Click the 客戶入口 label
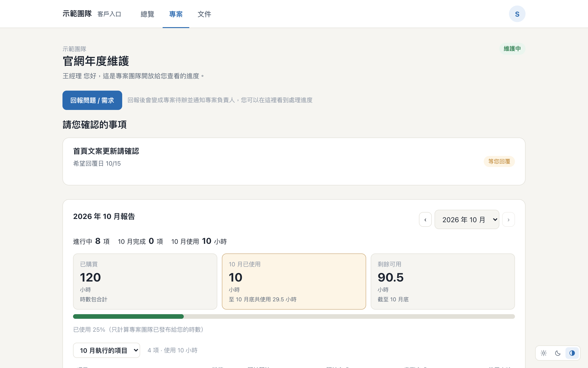The image size is (588, 368). pyautogui.click(x=109, y=14)
